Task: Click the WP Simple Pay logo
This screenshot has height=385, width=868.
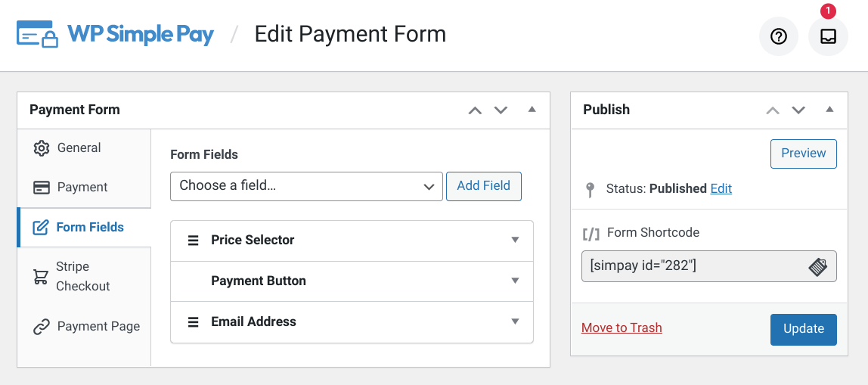Action: point(116,34)
